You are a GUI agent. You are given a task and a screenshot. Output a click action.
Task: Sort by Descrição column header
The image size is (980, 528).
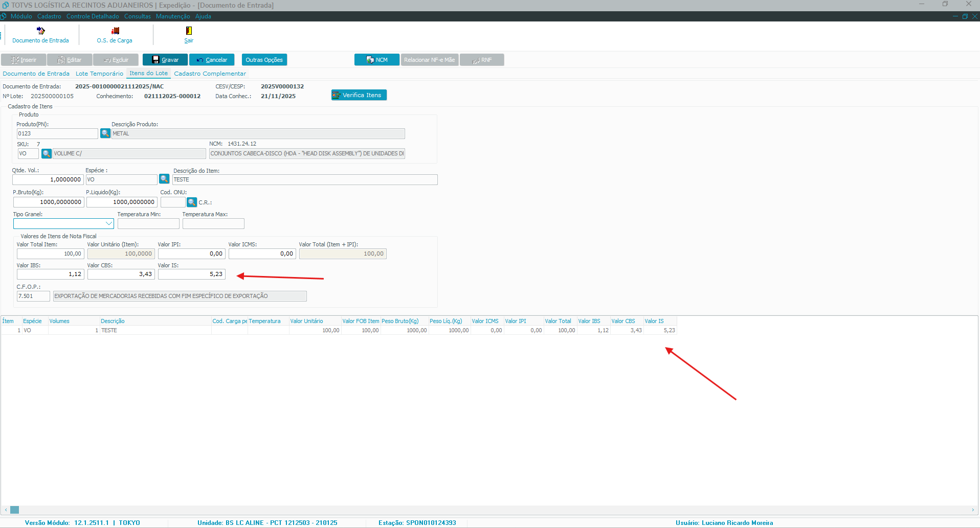(x=155, y=321)
